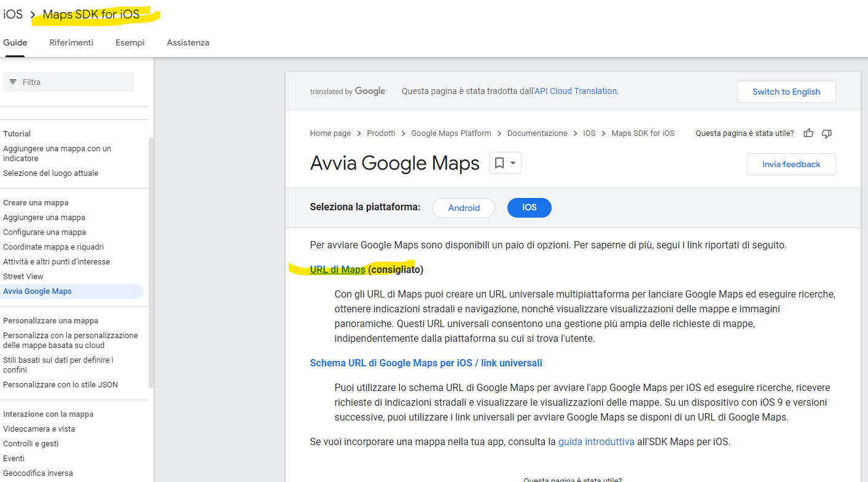Click the sidebar vertical scrollbar

151,262
